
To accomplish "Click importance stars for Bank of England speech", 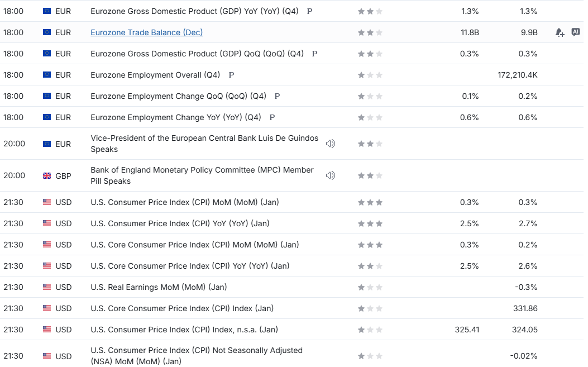I will coord(370,175).
